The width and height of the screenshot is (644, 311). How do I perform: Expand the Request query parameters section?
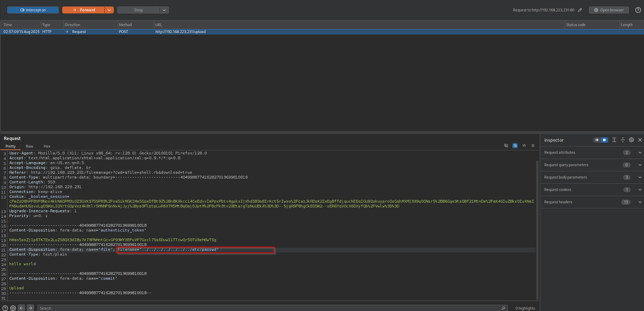592,165
